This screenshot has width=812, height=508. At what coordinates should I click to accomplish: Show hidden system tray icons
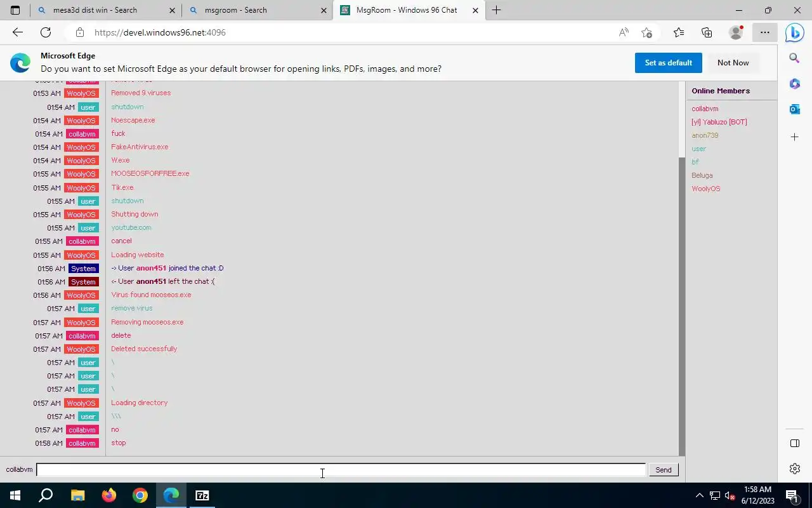pos(699,495)
